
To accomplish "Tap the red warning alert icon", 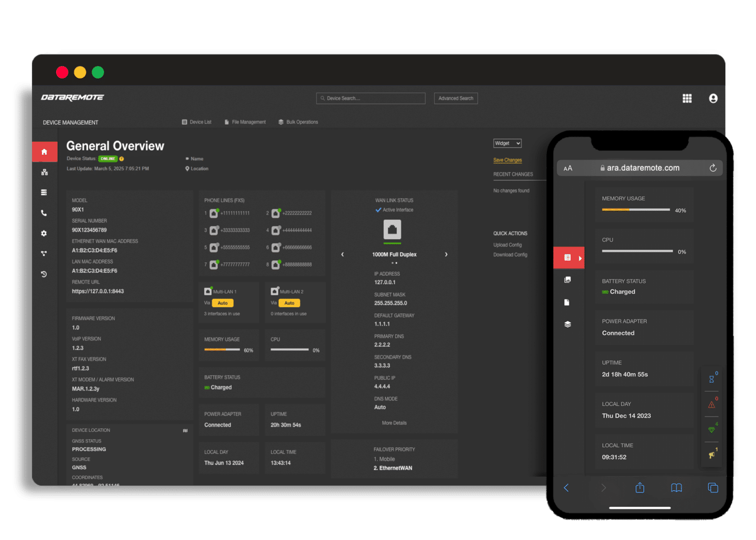I will 711,405.
